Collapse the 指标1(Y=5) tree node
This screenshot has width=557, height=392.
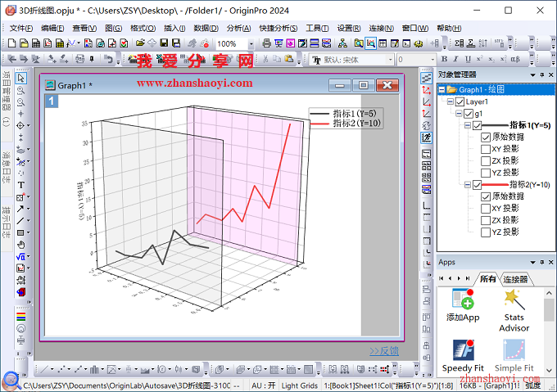coord(468,125)
